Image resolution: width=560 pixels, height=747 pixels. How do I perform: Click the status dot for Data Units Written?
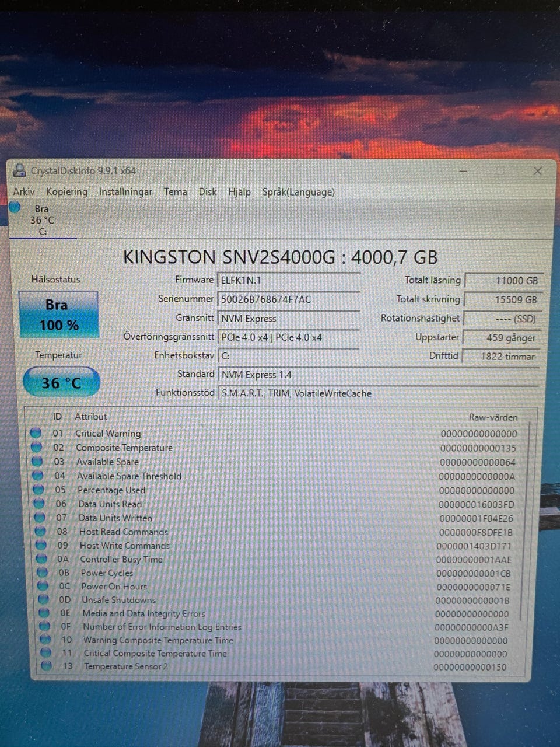[40, 517]
